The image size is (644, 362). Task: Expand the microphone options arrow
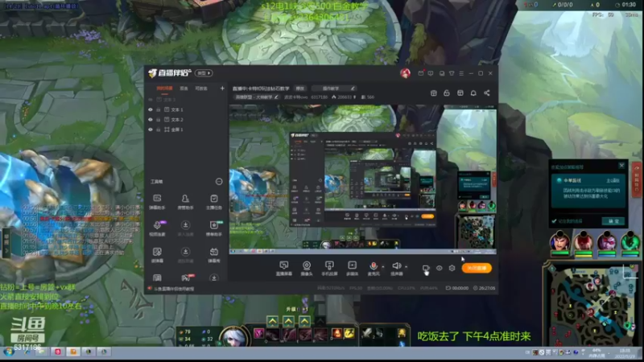pyautogui.click(x=383, y=267)
